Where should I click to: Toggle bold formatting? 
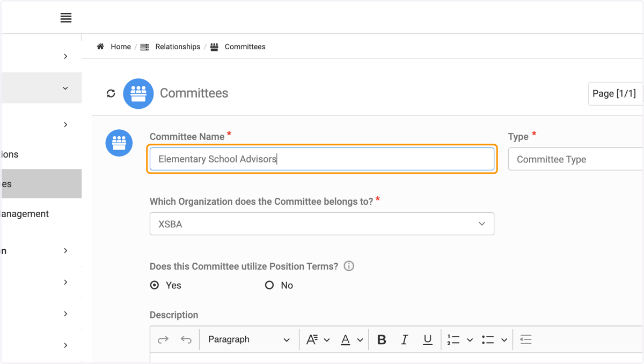click(x=382, y=339)
